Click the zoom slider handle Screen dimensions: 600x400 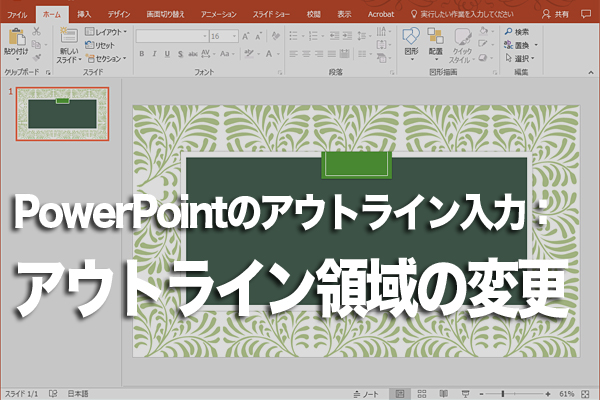pos(503,394)
